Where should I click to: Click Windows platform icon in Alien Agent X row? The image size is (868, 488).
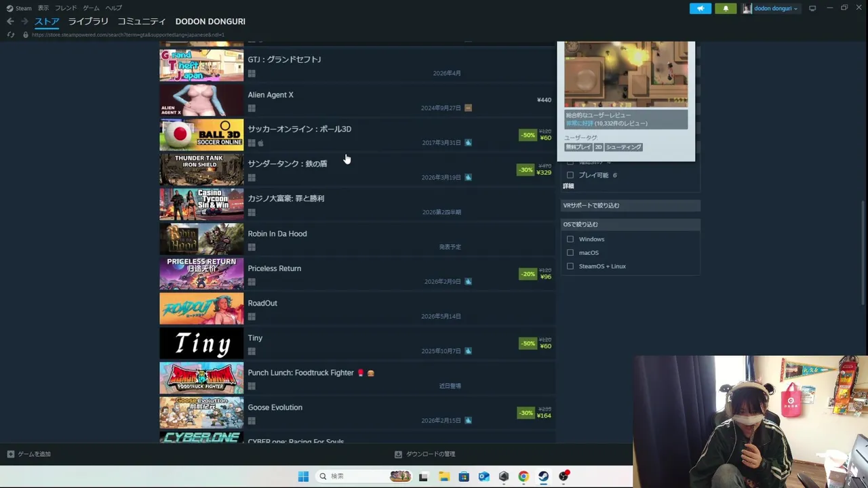(x=252, y=108)
